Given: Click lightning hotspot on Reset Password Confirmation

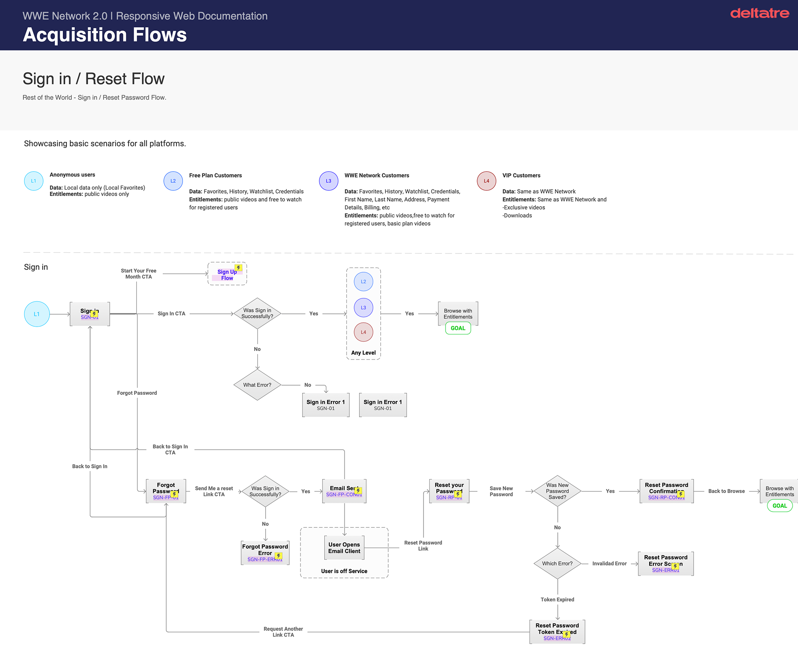Looking at the screenshot, I should coord(681,494).
